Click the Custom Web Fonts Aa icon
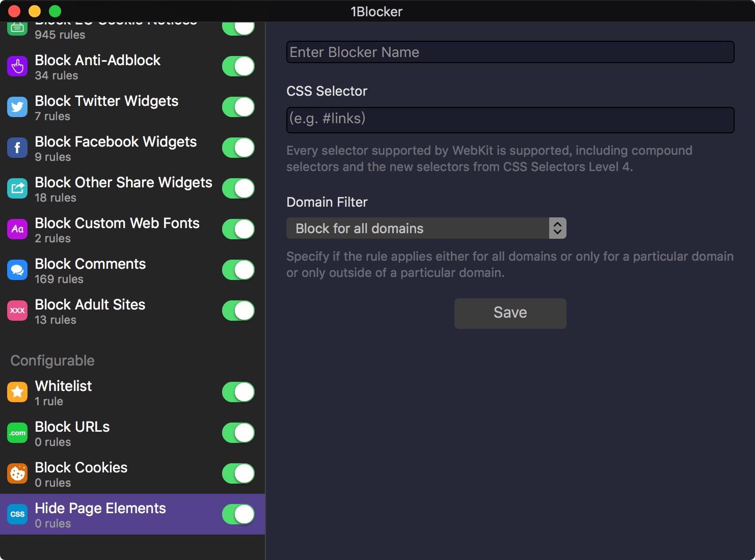The height and width of the screenshot is (560, 755). click(17, 229)
